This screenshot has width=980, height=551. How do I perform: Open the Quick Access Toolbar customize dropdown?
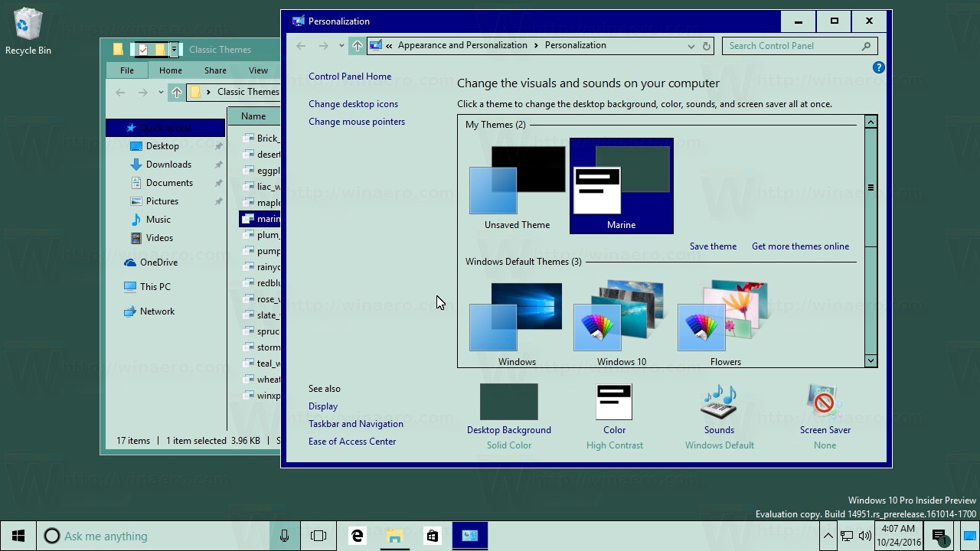click(x=174, y=50)
